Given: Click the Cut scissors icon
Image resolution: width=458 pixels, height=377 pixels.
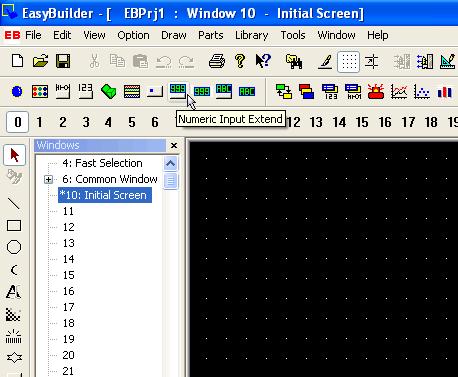Looking at the screenshot, I should click(x=95, y=61).
